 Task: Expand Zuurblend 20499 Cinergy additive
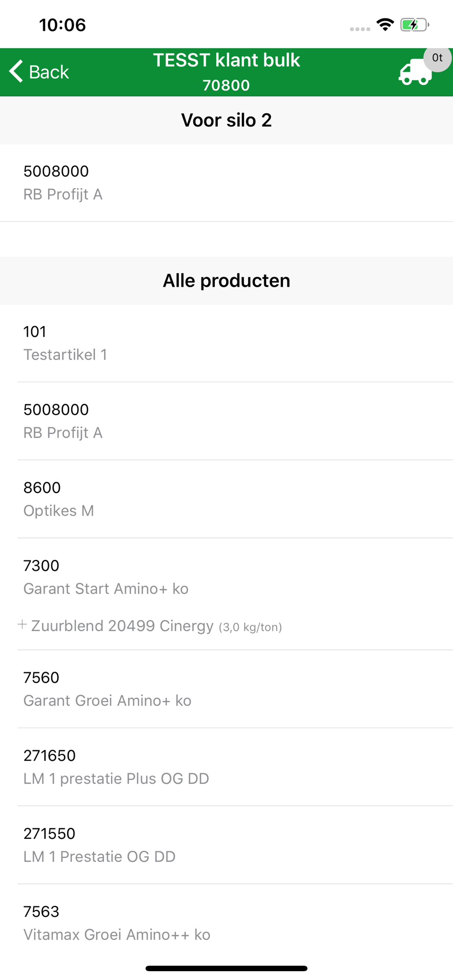[x=156, y=626]
